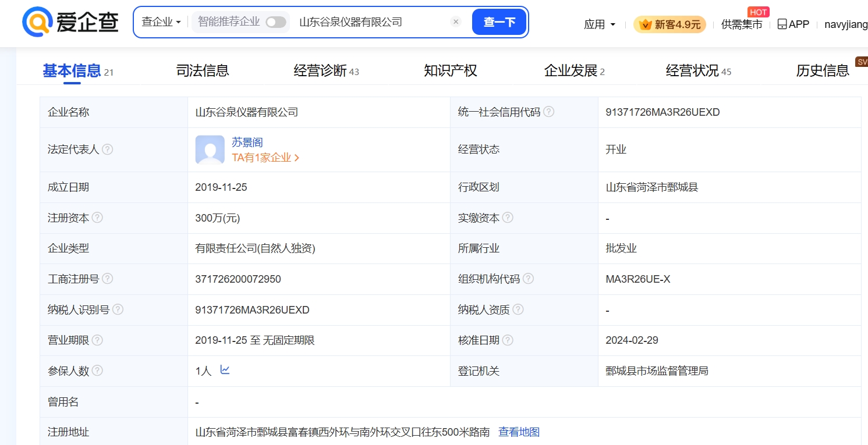Screen dimensions: 868x445
Task: Click help icon next to 纳税人识别号
Action: click(118, 309)
